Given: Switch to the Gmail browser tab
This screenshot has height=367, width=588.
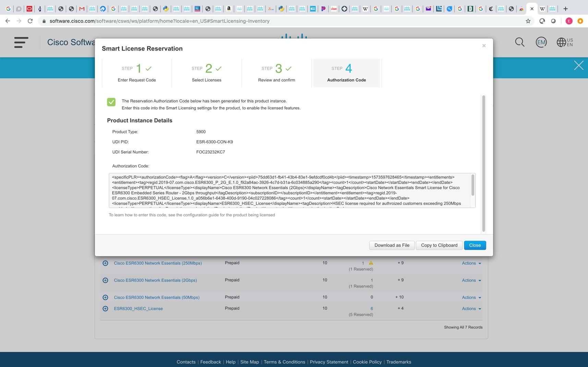Looking at the screenshot, I should point(82,9).
